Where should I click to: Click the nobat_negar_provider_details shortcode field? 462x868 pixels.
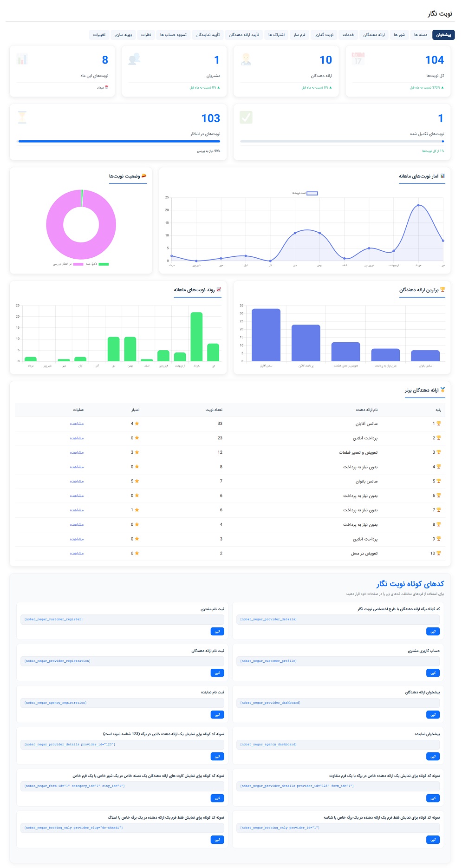(x=338, y=620)
